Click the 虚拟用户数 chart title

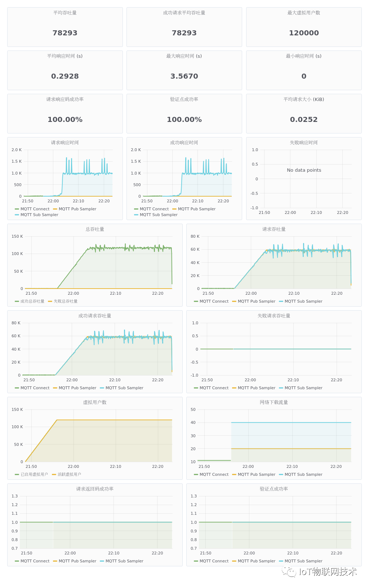coord(95,403)
